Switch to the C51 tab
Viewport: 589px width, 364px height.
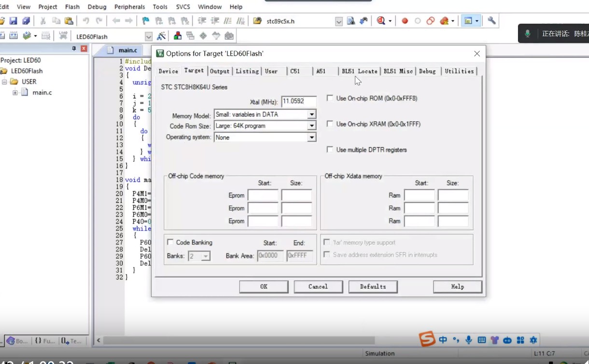click(x=295, y=71)
